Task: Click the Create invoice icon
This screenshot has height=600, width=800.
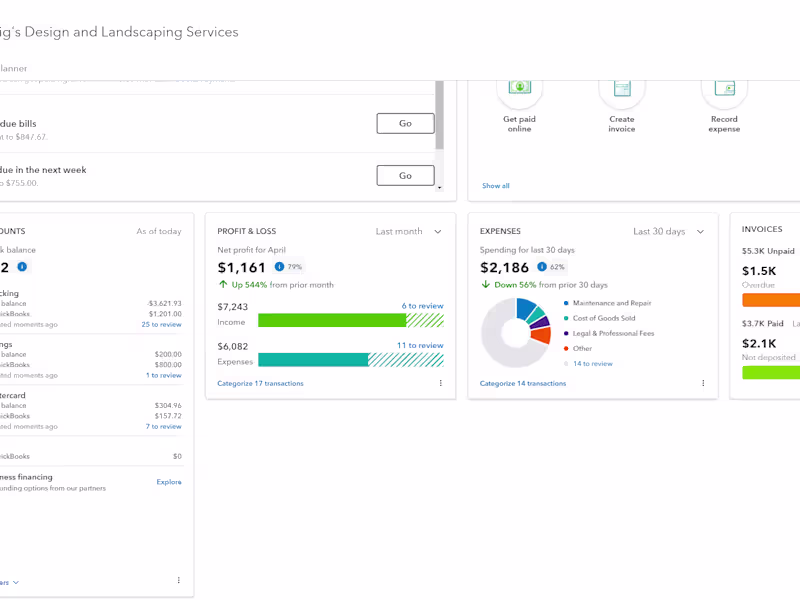Action: tap(621, 89)
